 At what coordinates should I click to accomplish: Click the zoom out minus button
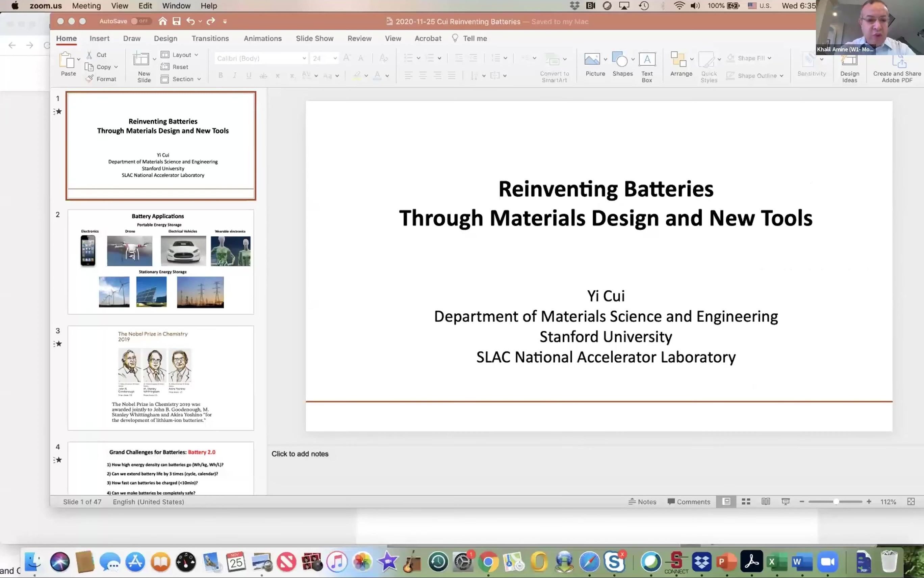[x=802, y=502]
